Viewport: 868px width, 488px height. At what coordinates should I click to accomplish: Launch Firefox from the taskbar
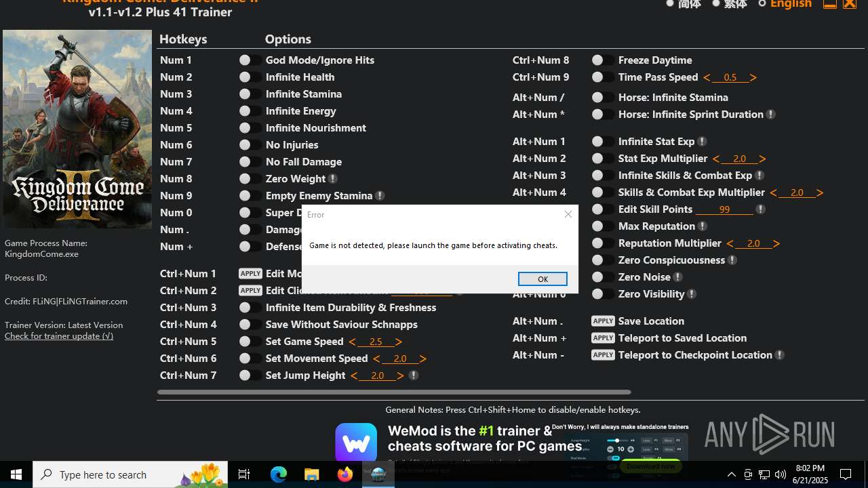(344, 474)
